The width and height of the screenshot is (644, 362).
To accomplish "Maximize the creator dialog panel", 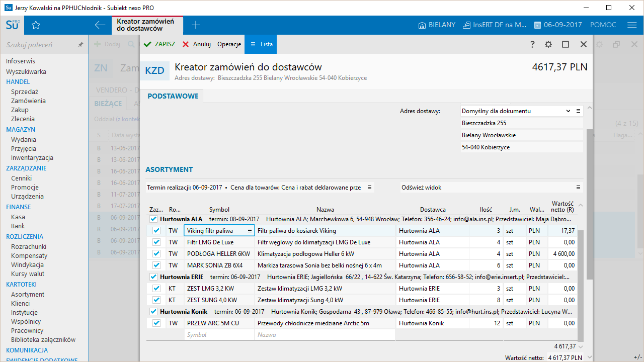I will click(x=566, y=44).
